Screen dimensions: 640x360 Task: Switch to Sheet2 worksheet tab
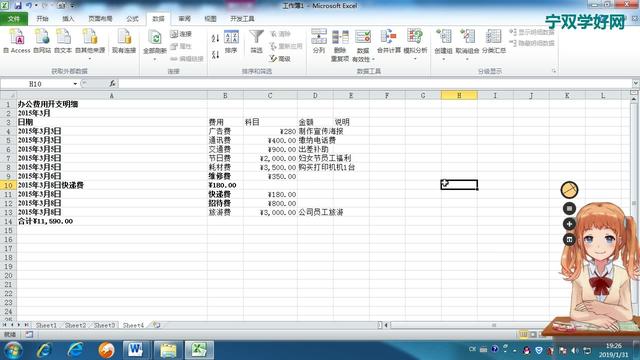click(x=76, y=325)
